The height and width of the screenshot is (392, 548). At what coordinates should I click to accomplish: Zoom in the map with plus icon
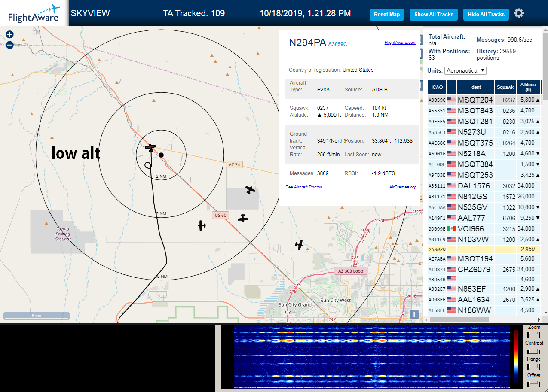pyautogui.click(x=10, y=35)
